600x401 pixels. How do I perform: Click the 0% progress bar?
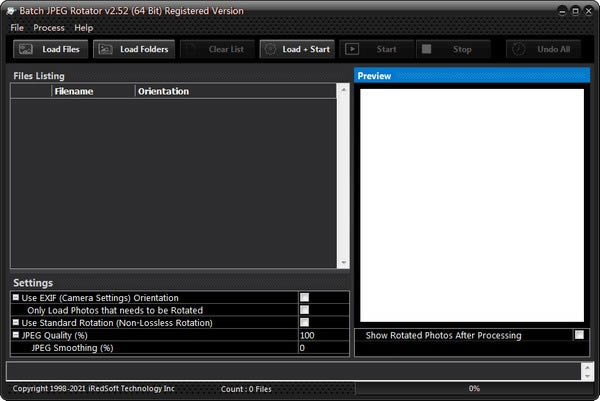[x=474, y=388]
